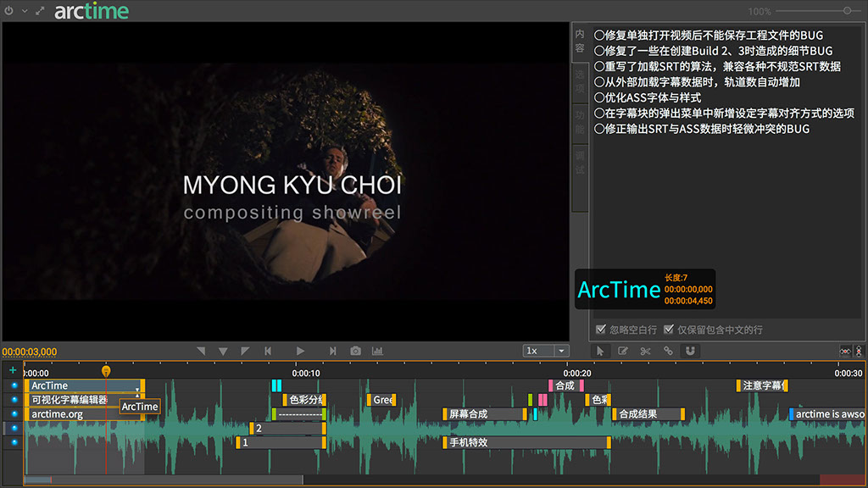The image size is (868, 488).
Task: Click the mark-in triangle icon below the video
Action: [x=201, y=351]
